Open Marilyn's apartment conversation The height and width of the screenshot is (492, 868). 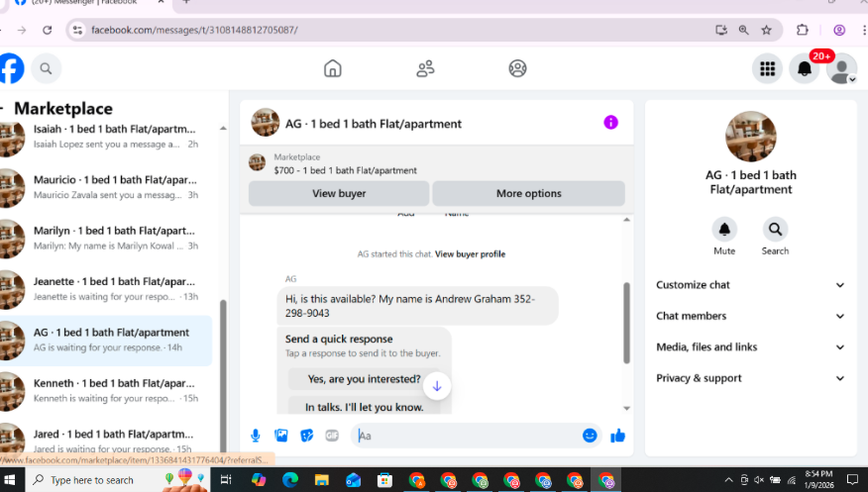[x=106, y=239]
